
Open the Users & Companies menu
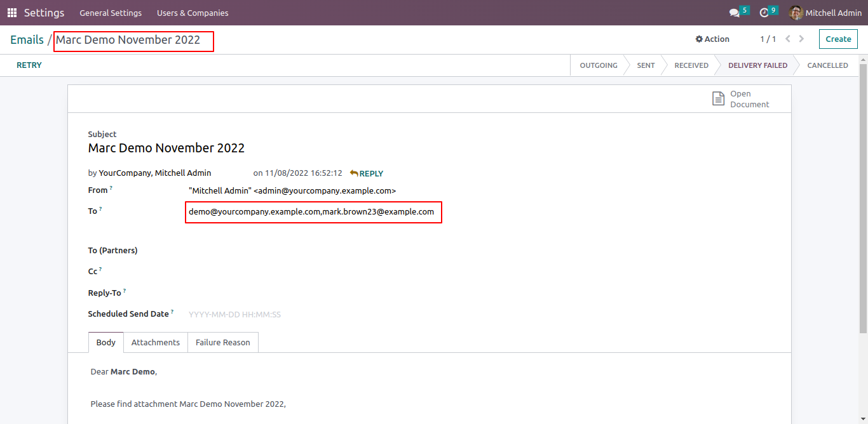pos(193,13)
